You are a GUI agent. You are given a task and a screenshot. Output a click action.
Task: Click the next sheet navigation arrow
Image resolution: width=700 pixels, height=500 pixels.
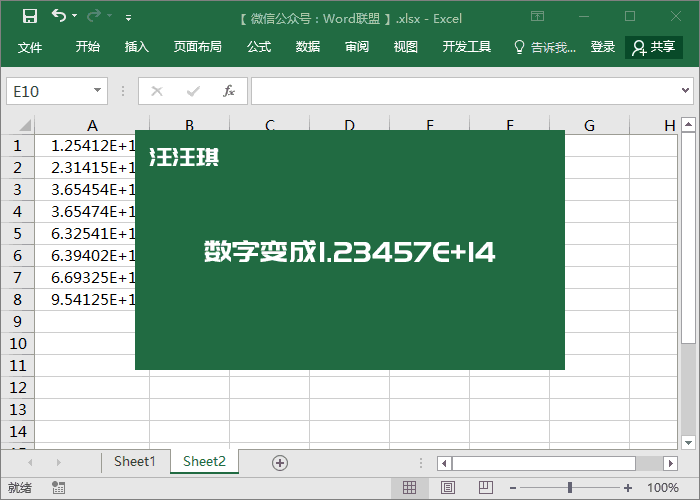coord(58,462)
